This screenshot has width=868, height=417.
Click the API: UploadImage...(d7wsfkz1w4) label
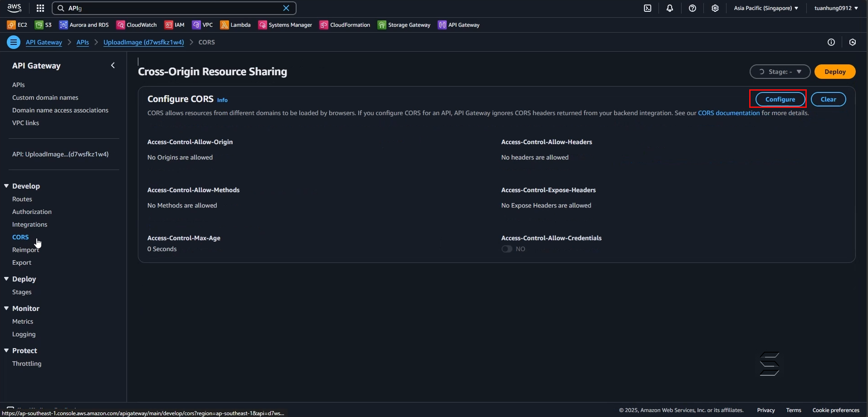[x=60, y=154]
